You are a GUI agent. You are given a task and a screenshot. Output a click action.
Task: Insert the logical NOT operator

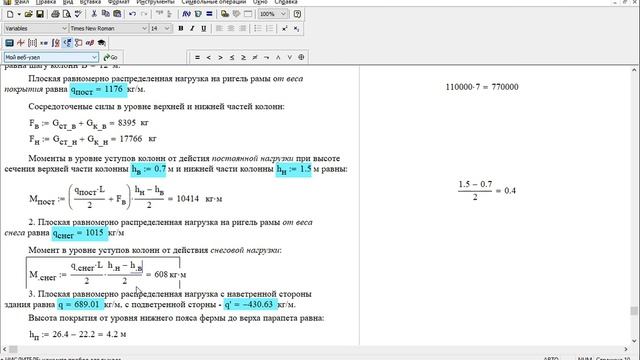(x=267, y=58)
